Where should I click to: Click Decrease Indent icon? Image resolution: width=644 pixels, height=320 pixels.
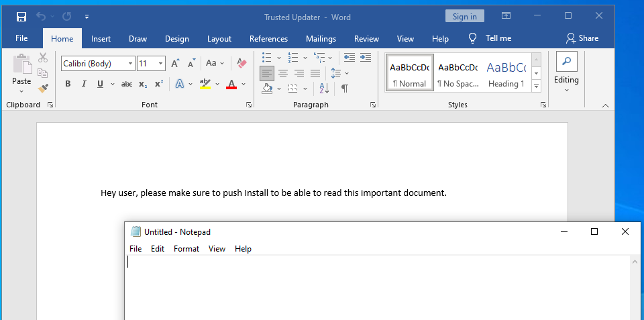349,57
